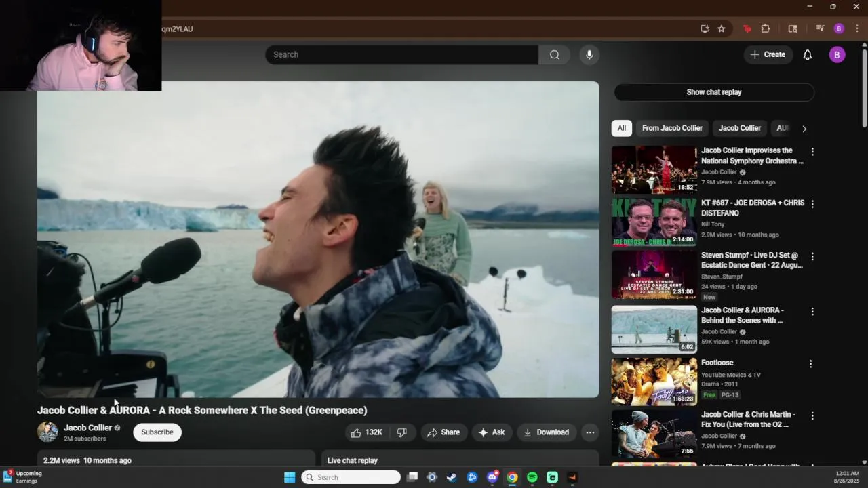This screenshot has height=488, width=868.
Task: Open Chrome three-dot menu
Action: [857, 28]
